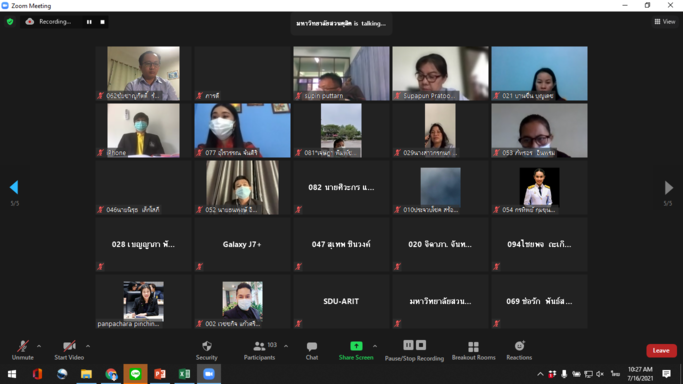Image resolution: width=683 pixels, height=384 pixels.
Task: Click the green encryption shield icon
Action: [10, 22]
